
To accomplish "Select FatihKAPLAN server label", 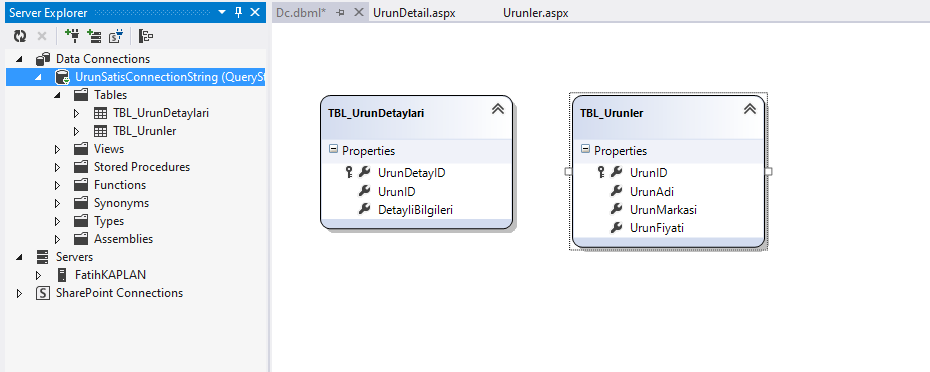I will [110, 275].
